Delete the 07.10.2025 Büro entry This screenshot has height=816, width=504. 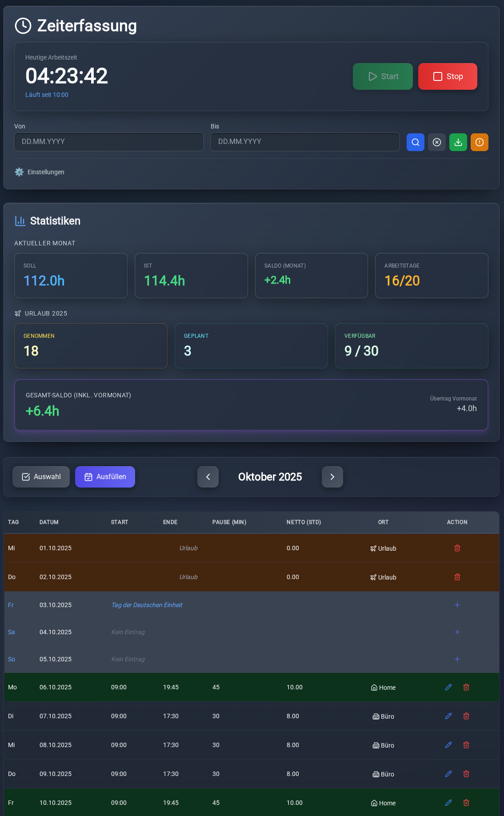pos(466,716)
